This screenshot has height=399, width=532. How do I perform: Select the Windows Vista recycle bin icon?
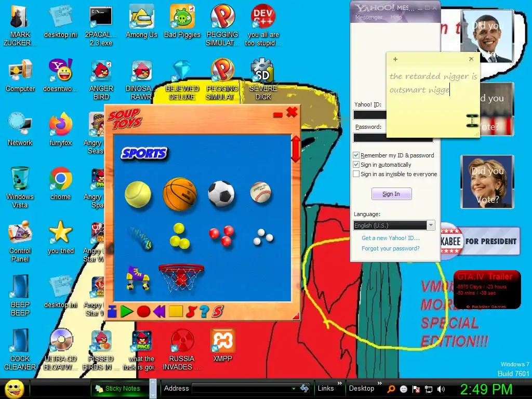coord(20,188)
